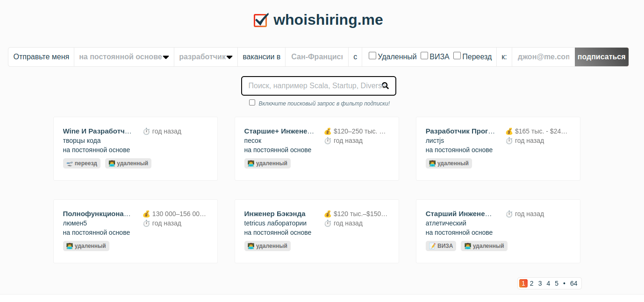Toggle the include search query in subscription filter checkbox
644x302 pixels.
(x=252, y=103)
